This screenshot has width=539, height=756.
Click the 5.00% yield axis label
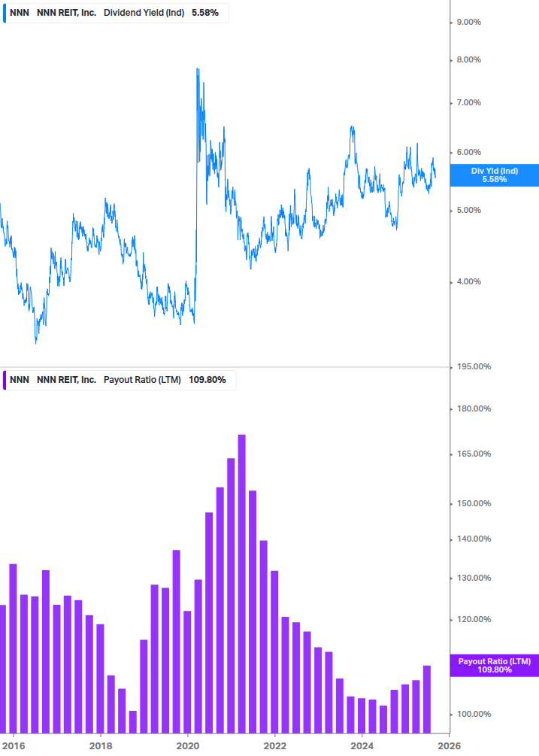coord(468,210)
